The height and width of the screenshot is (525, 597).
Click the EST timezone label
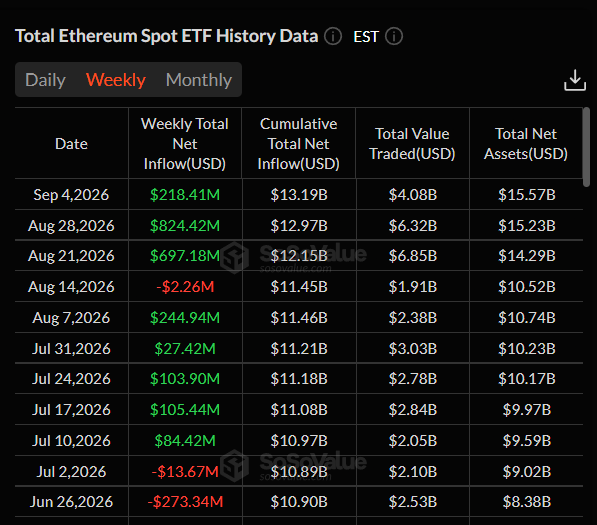pyautogui.click(x=366, y=37)
